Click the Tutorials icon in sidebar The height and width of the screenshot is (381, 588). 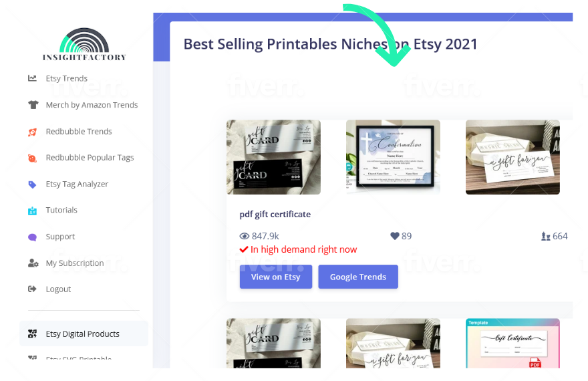(x=32, y=211)
